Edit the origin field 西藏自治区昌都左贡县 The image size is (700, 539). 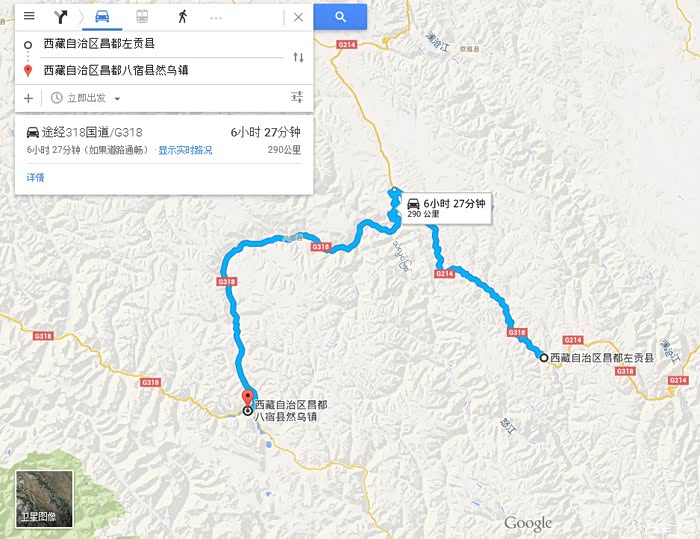tap(162, 44)
